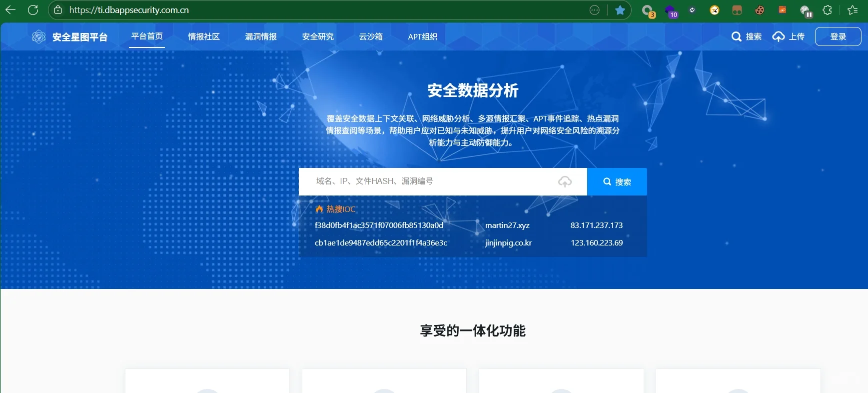868x393 pixels.
Task: Click the 上传 text in the header
Action: (797, 36)
